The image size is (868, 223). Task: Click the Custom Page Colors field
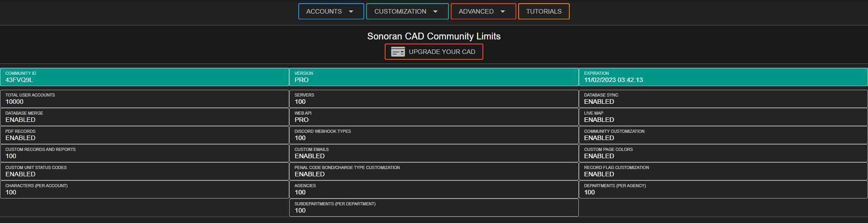pyautogui.click(x=723, y=153)
